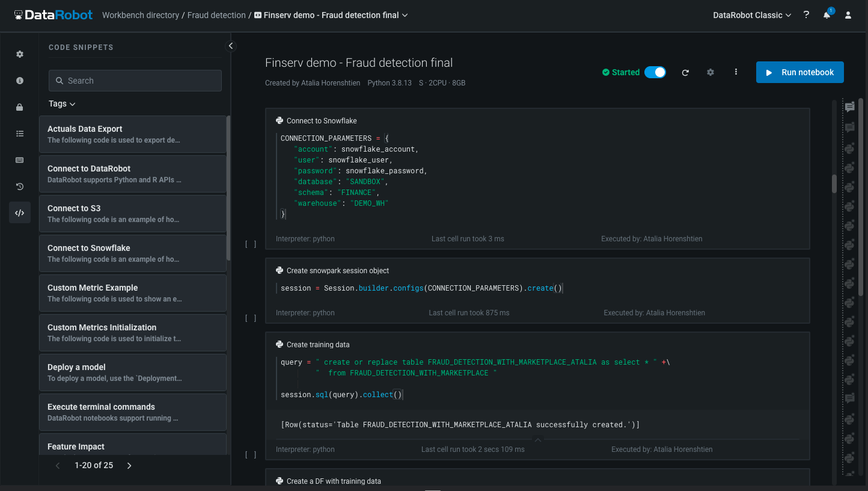This screenshot has height=491, width=868.
Task: Expand the Tags filter dropdown
Action: click(x=62, y=103)
